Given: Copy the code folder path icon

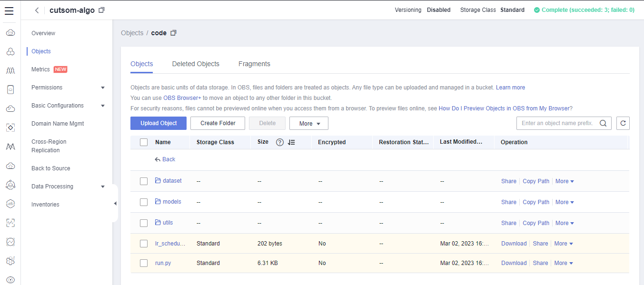Looking at the screenshot, I should click(173, 33).
